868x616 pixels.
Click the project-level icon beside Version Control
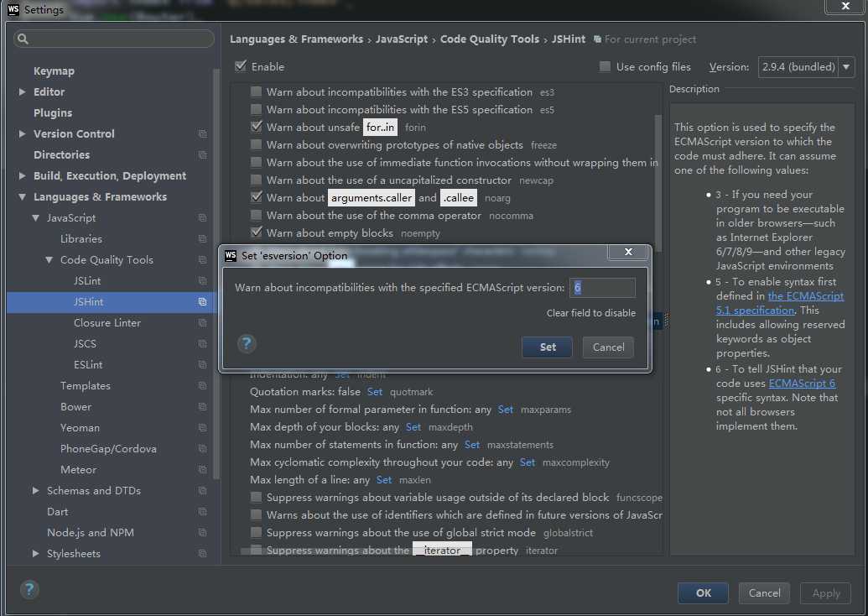203,134
